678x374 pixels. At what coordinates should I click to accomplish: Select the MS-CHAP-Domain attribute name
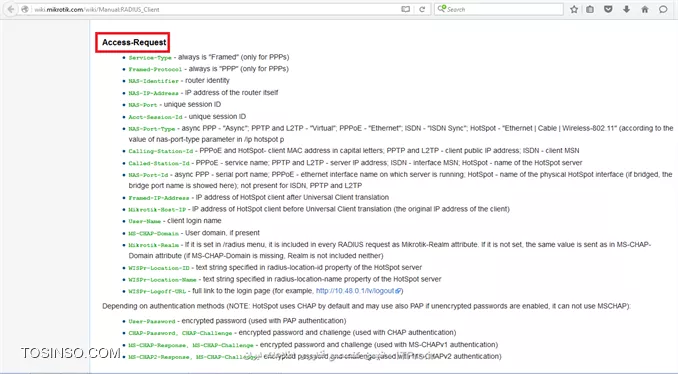point(154,233)
